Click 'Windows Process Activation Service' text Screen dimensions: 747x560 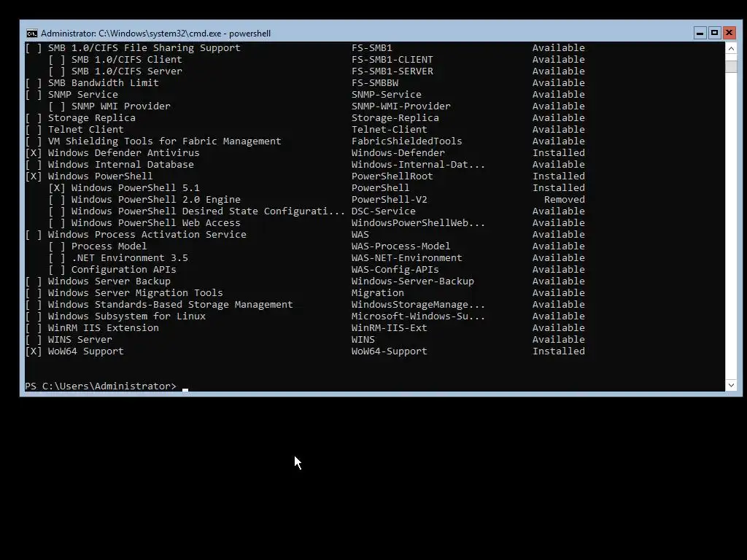[147, 234]
